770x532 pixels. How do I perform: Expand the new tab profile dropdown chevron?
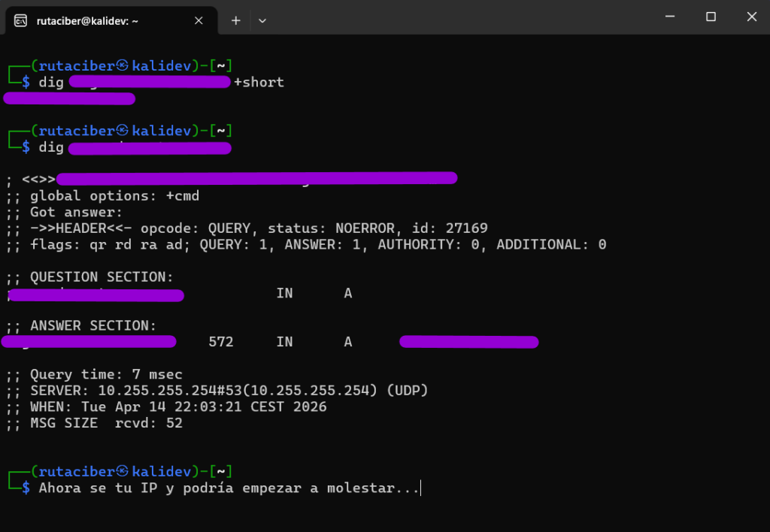tap(262, 21)
